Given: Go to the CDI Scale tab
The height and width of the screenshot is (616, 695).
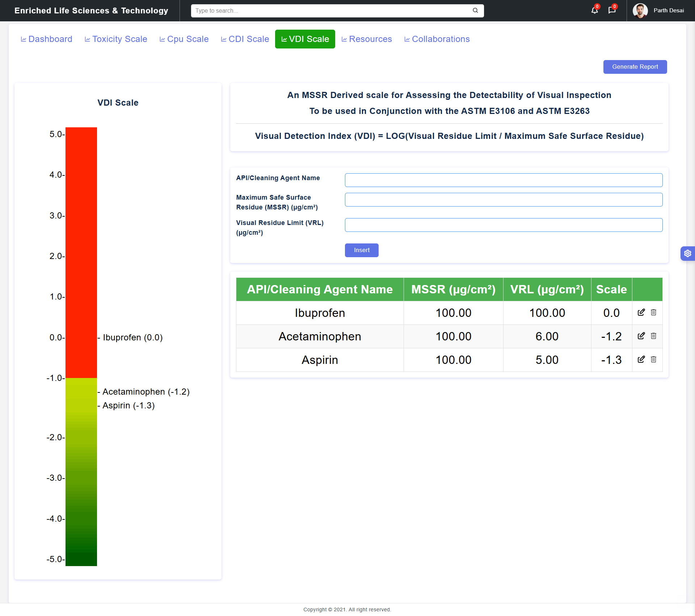Looking at the screenshot, I should tap(245, 39).
